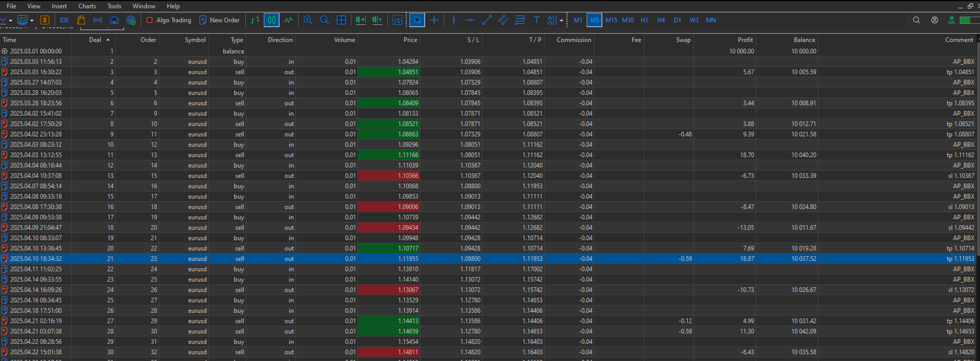The image size is (980, 361).
Task: Select the M30 timeframe button
Action: coord(628,20)
